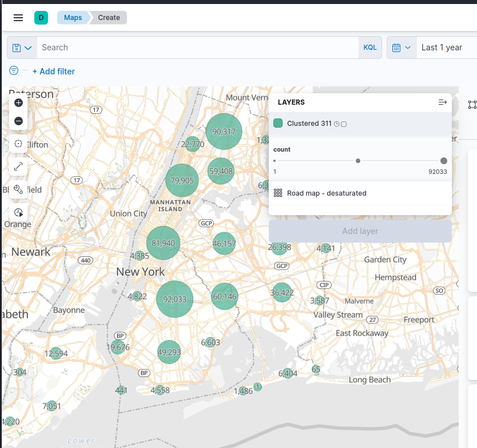
Task: Click the 6,404 cluster point
Action: pos(288,373)
